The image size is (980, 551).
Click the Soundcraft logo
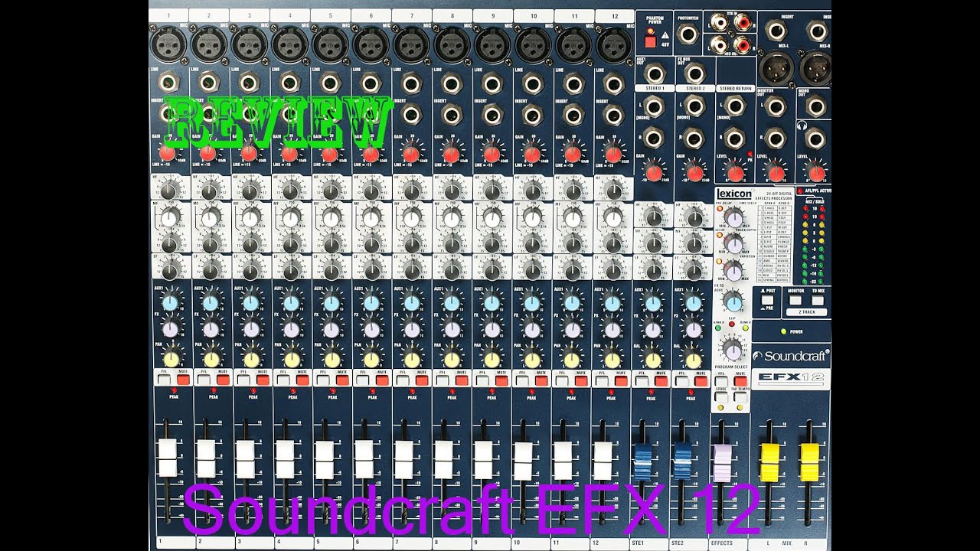[791, 356]
